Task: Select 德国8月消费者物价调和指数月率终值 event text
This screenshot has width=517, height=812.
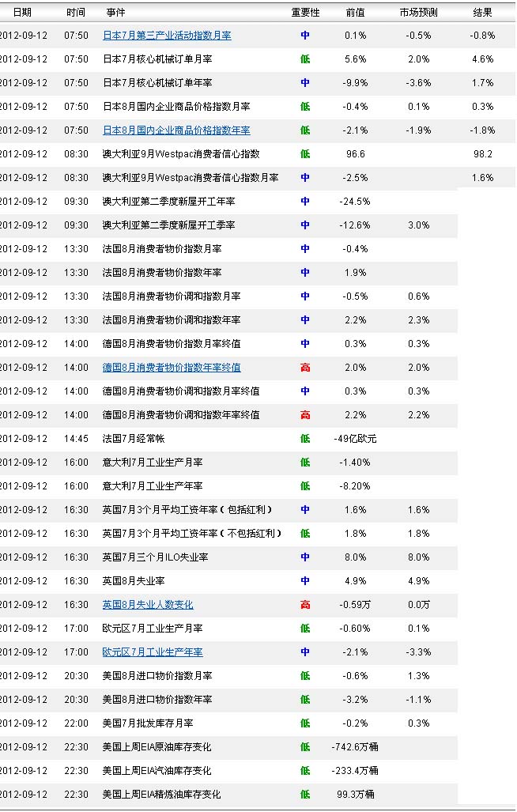Action: pos(181,391)
